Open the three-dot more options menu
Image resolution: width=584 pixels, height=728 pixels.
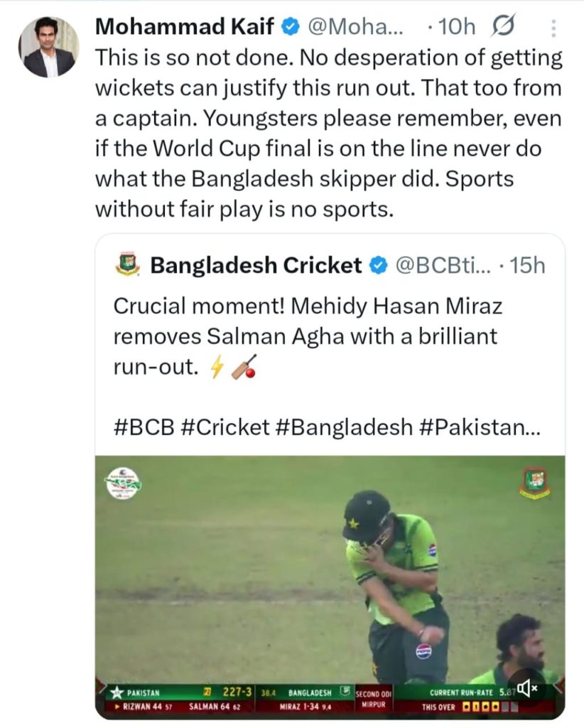click(x=554, y=28)
